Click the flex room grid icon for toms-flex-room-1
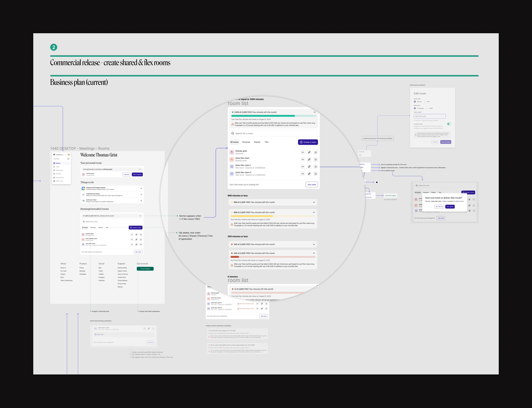532x408 pixels. click(x=232, y=167)
